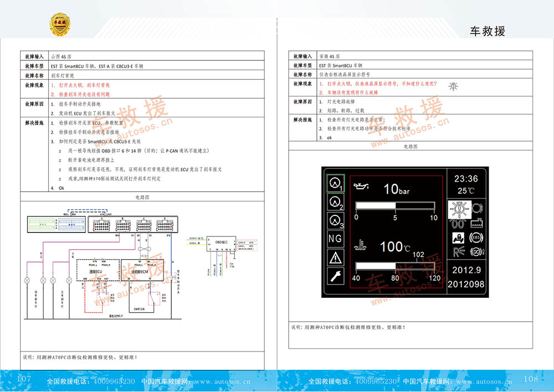Open the wrench maintenance icon
The width and height of the screenshot is (554, 392).
(335, 276)
